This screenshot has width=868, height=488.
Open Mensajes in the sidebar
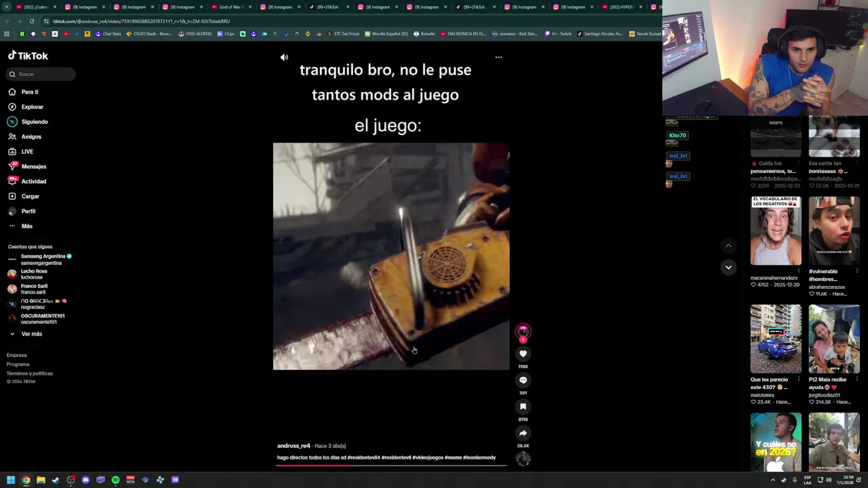tap(27, 167)
